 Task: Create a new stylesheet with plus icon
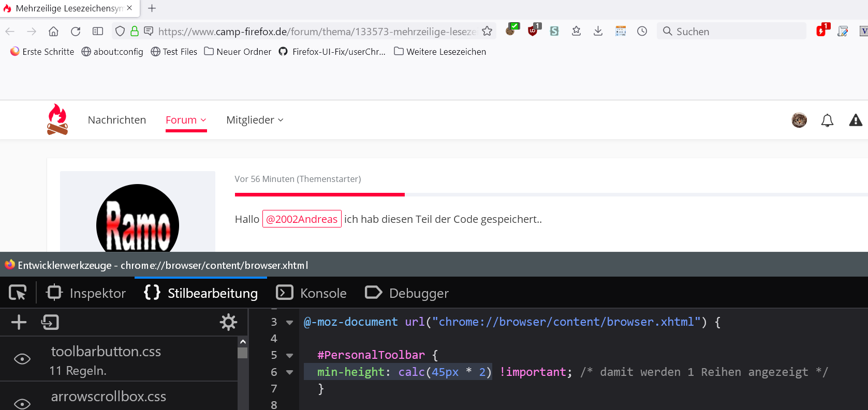click(19, 322)
